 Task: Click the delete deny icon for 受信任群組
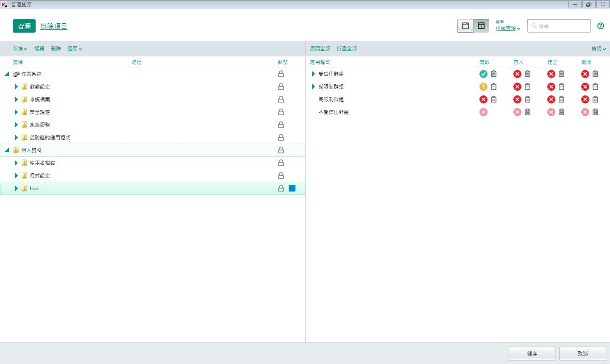click(585, 74)
